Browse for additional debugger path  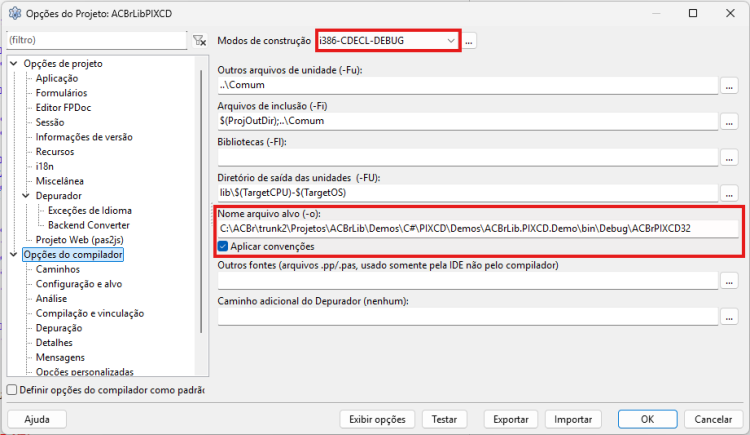[729, 317]
